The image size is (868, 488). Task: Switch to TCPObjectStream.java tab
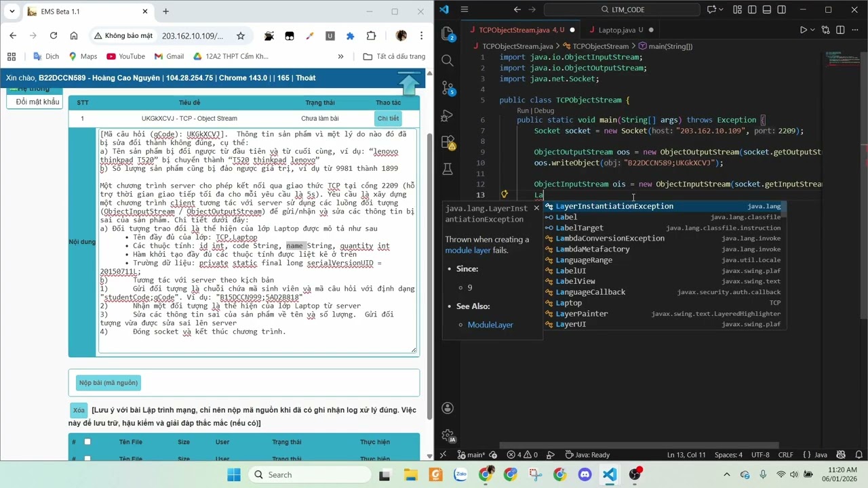point(521,30)
